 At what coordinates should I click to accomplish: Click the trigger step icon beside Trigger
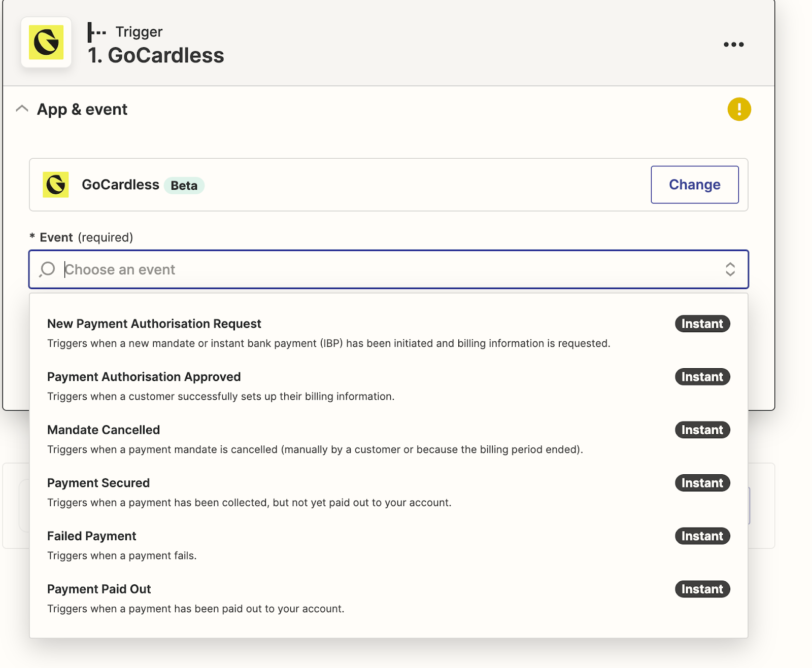pos(96,32)
